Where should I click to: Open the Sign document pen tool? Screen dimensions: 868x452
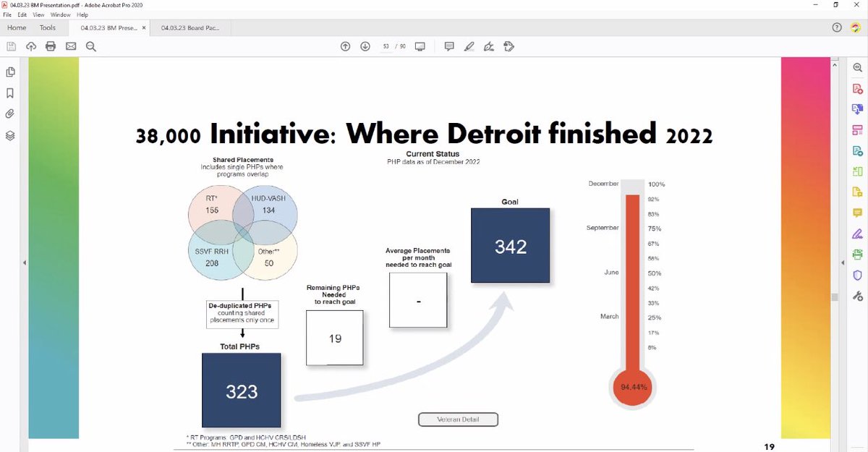point(489,46)
